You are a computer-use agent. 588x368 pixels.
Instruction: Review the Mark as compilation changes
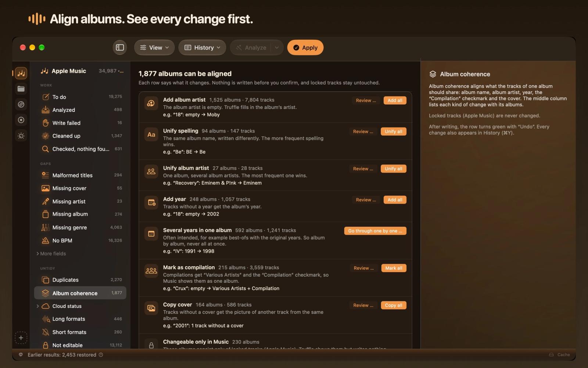coord(363,268)
